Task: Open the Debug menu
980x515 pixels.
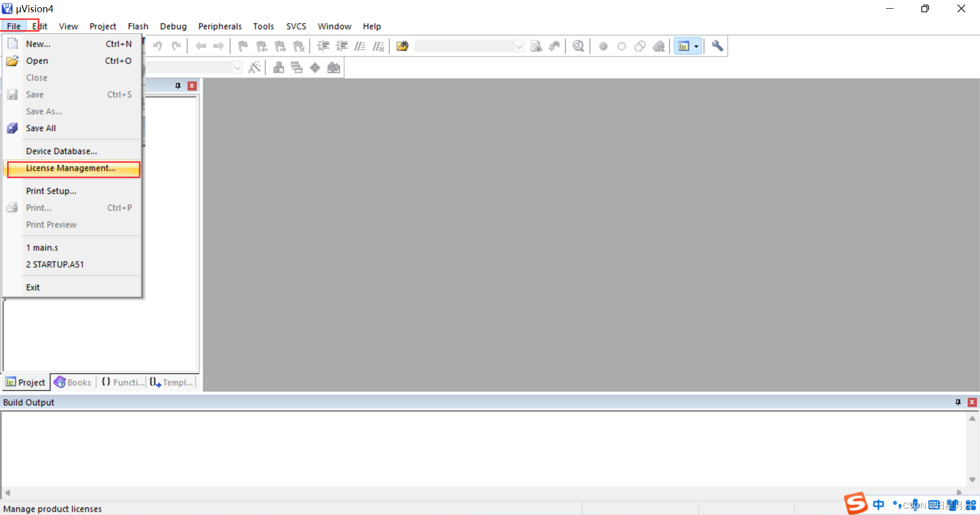Action: tap(173, 27)
